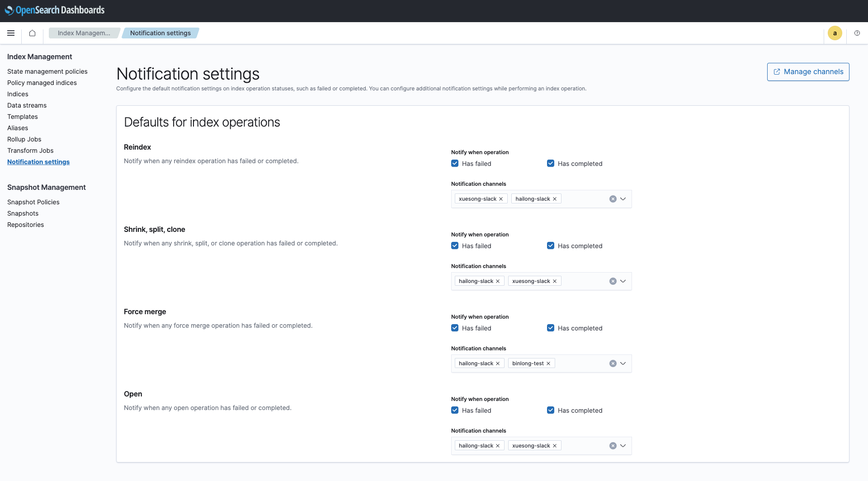Navigate to Data streams
This screenshot has width=868, height=481.
(27, 105)
